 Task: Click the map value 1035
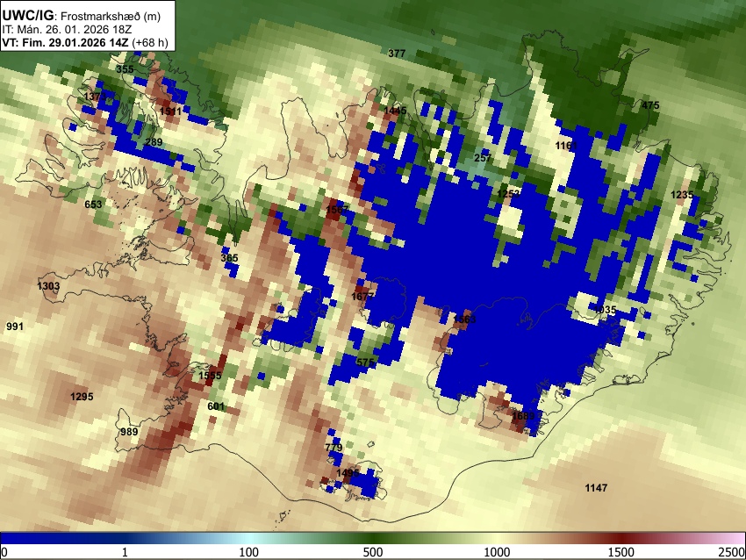(606, 310)
